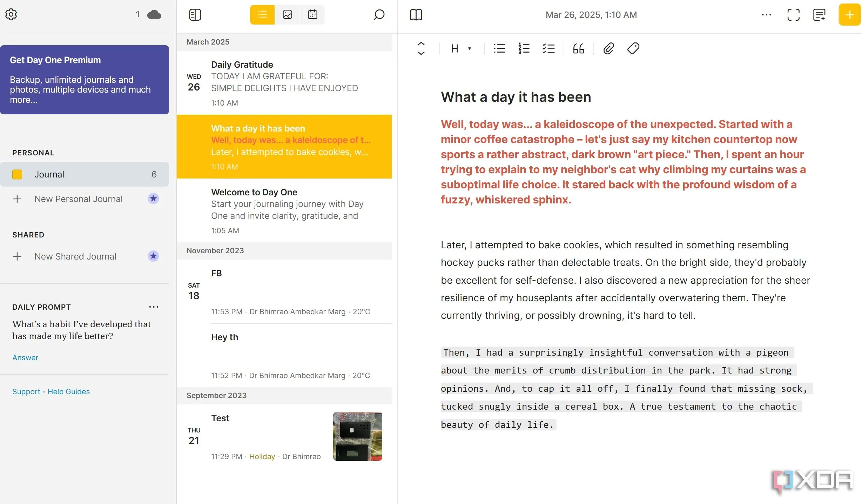This screenshot has height=504, width=862.
Task: Click the premium star beside New Shared Journal
Action: [153, 256]
